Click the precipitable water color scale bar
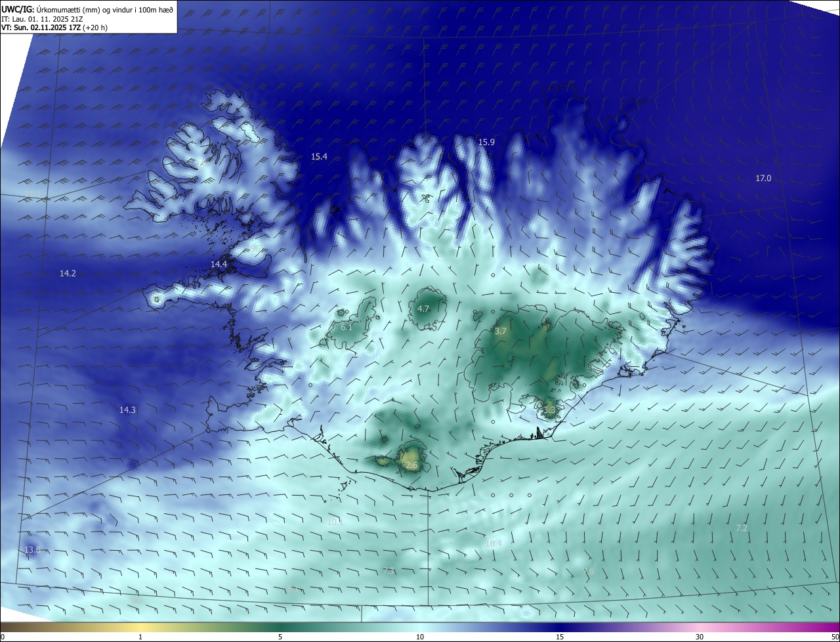 coord(420,627)
